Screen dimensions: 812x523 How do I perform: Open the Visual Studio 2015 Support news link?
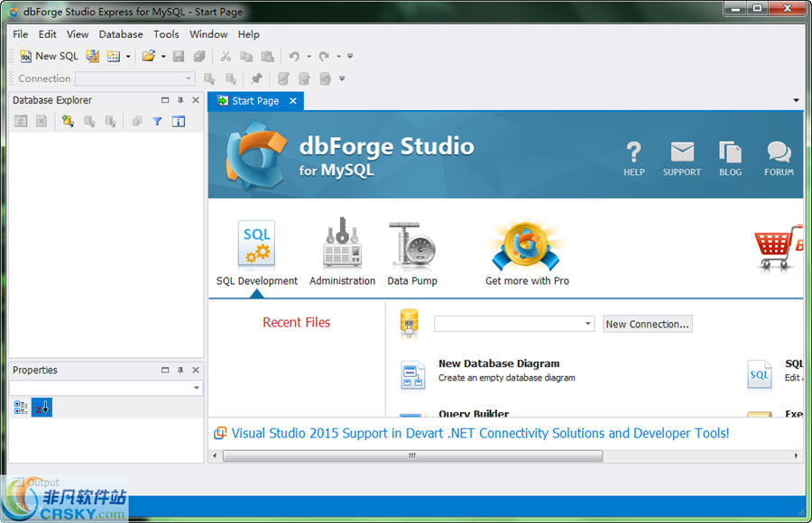480,433
